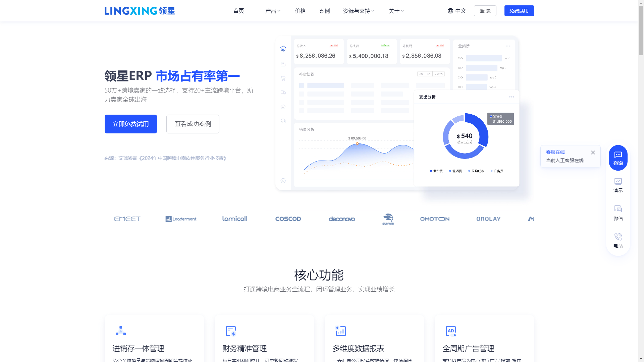Image resolution: width=644 pixels, height=362 pixels.
Task: Select the home icon in dashboard sidebar
Action: point(283,49)
